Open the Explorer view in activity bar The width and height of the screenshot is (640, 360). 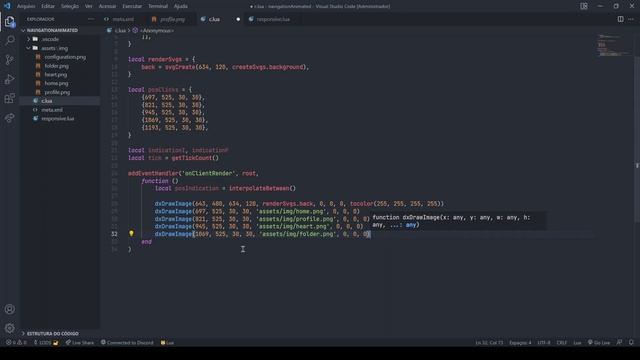(x=9, y=22)
